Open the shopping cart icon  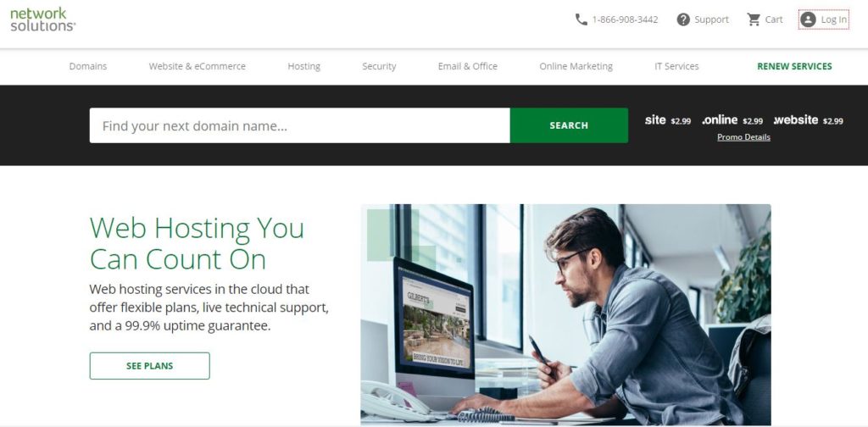tap(754, 19)
